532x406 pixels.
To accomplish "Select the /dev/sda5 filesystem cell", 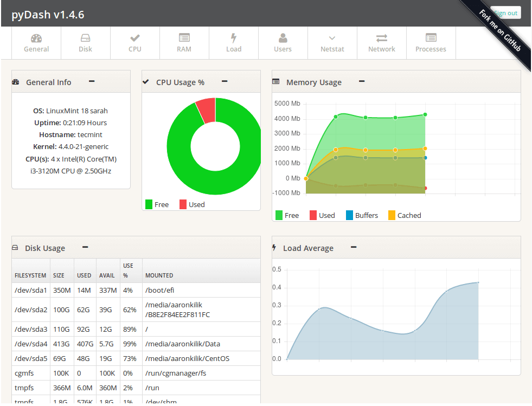I will (x=31, y=358).
